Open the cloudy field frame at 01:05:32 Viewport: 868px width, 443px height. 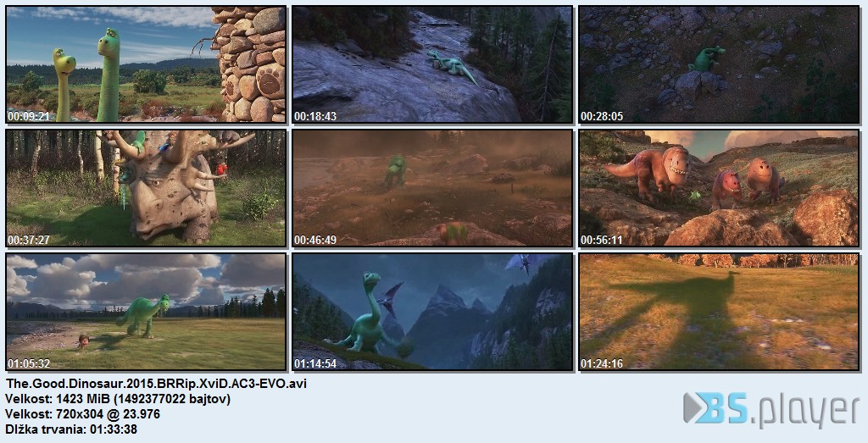tap(146, 312)
